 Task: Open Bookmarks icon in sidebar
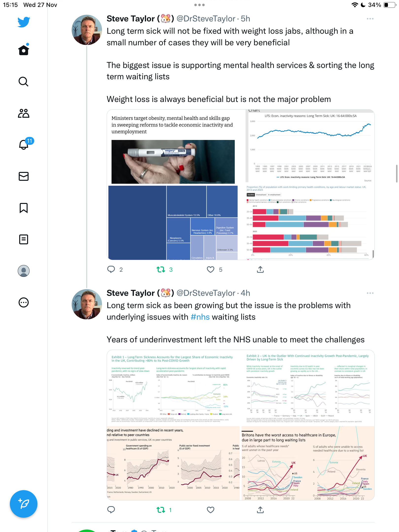coord(24,208)
